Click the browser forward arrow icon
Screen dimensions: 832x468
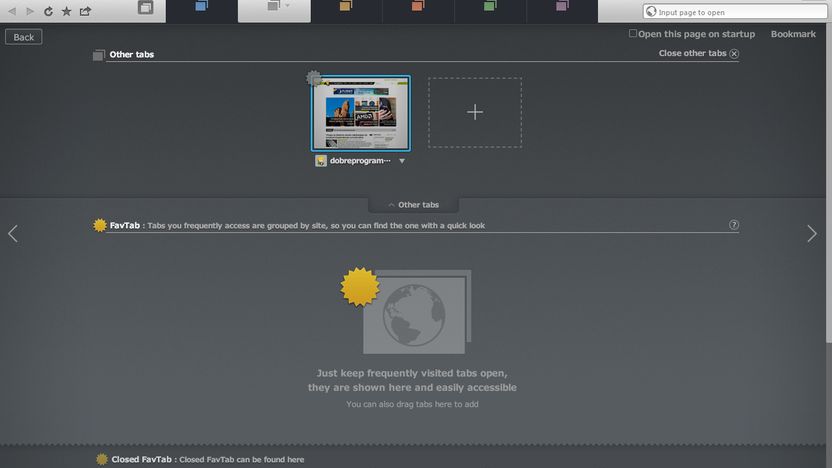pyautogui.click(x=30, y=11)
